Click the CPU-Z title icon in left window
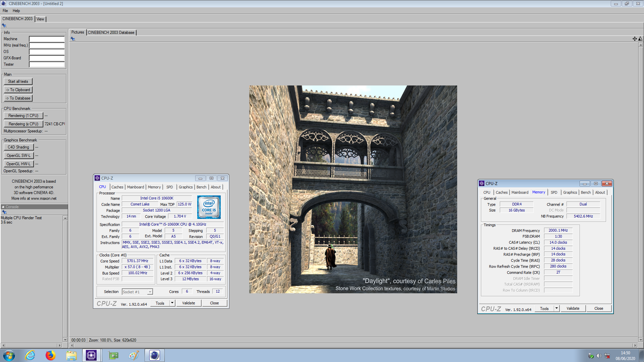644x362 pixels. [x=97, y=178]
